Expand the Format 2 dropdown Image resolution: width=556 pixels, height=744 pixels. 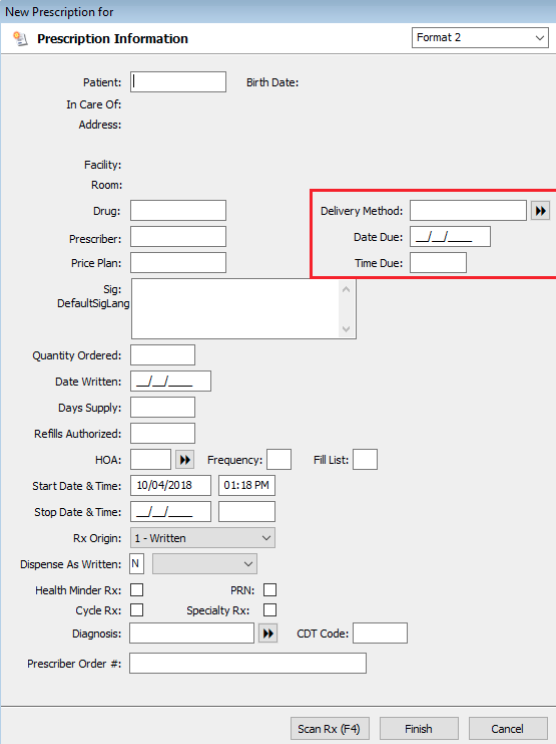480,37
